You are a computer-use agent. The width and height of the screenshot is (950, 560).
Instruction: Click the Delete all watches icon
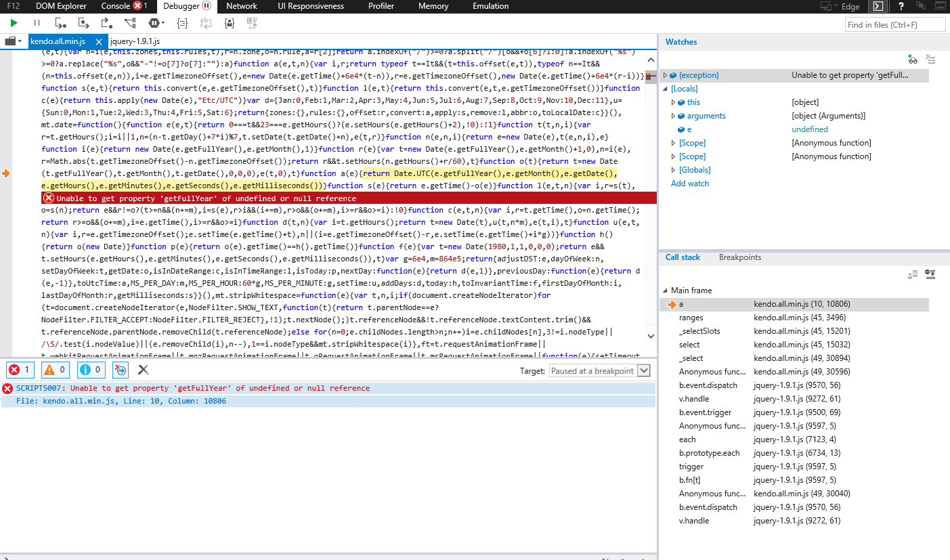point(930,60)
